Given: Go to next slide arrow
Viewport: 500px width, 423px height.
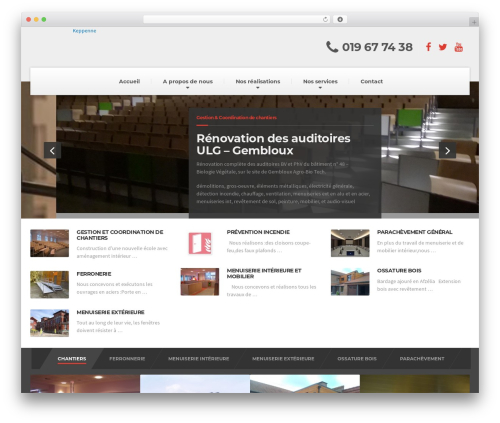Looking at the screenshot, I should (447, 151).
